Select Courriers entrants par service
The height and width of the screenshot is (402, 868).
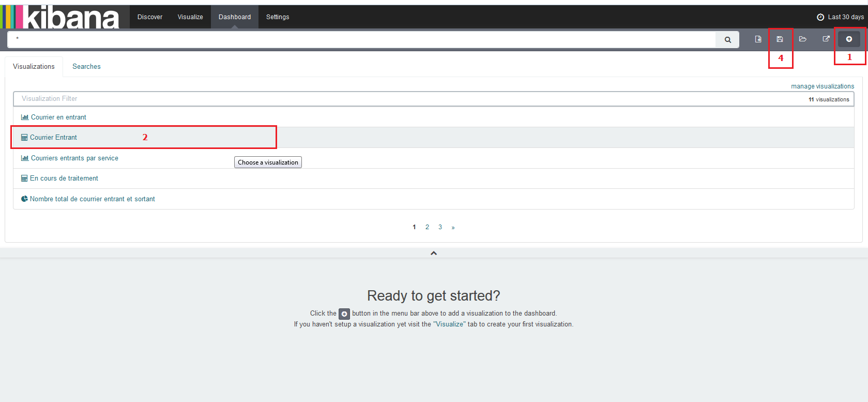tap(433, 158)
